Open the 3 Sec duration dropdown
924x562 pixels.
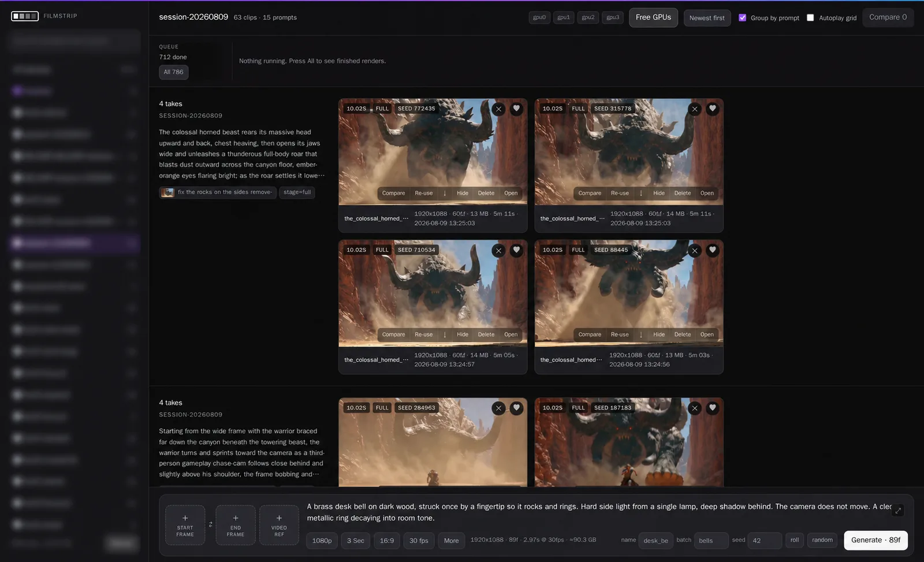pyautogui.click(x=355, y=541)
